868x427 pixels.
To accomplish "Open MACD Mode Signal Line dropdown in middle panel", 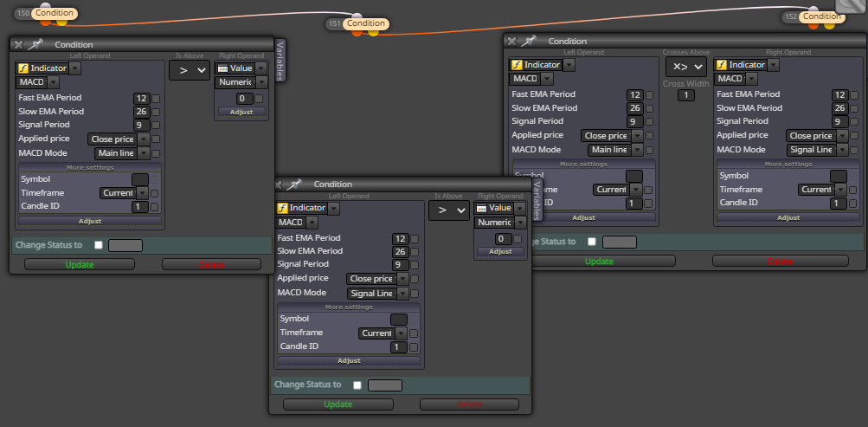I will tap(377, 294).
